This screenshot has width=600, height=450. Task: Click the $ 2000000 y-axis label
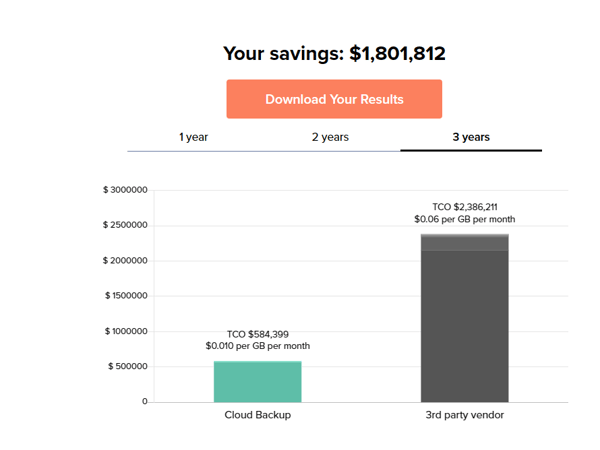125,260
